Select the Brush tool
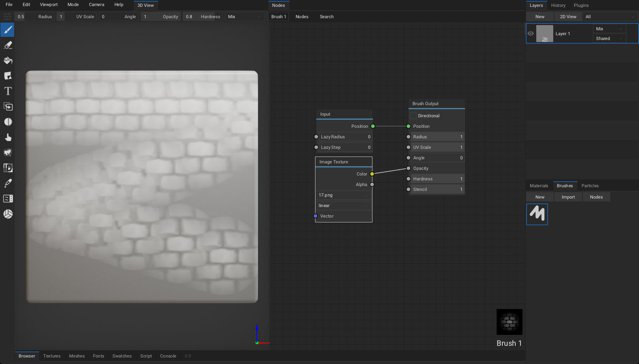The height and width of the screenshot is (364, 639). coord(8,30)
